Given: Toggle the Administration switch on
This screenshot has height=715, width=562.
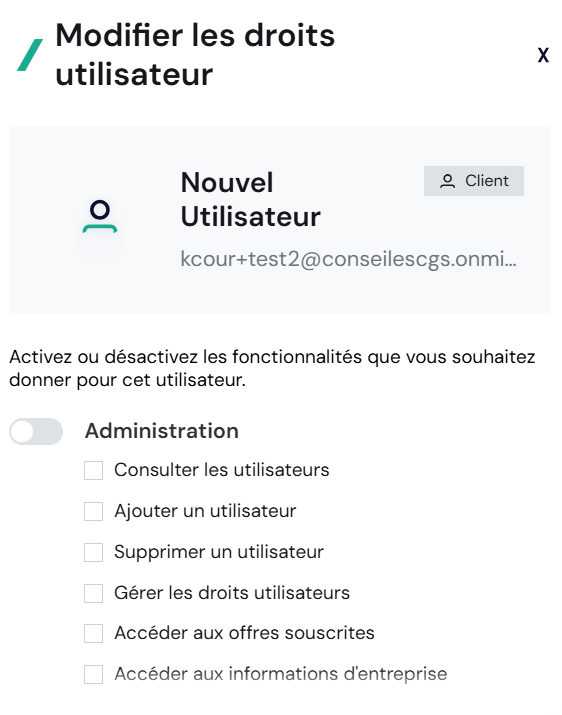Looking at the screenshot, I should 36,431.
